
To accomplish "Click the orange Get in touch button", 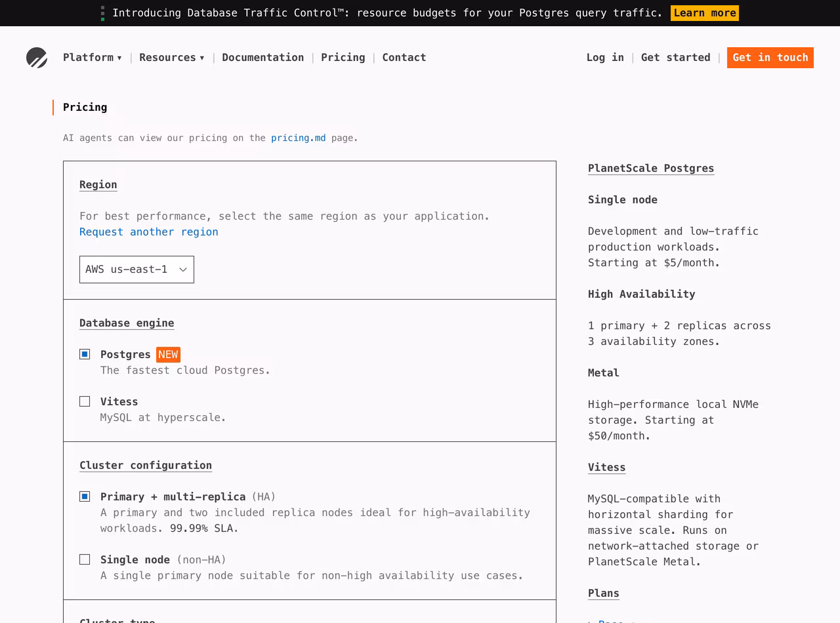I will (770, 58).
